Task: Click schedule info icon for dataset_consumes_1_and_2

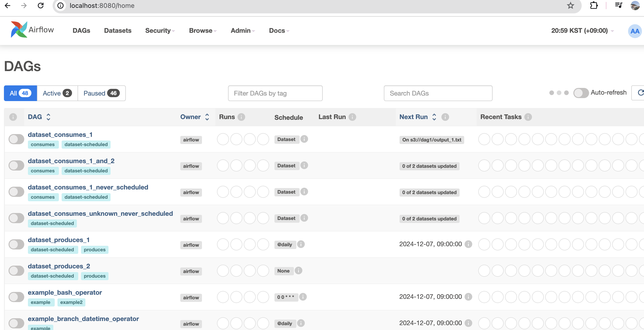Action: [304, 165]
